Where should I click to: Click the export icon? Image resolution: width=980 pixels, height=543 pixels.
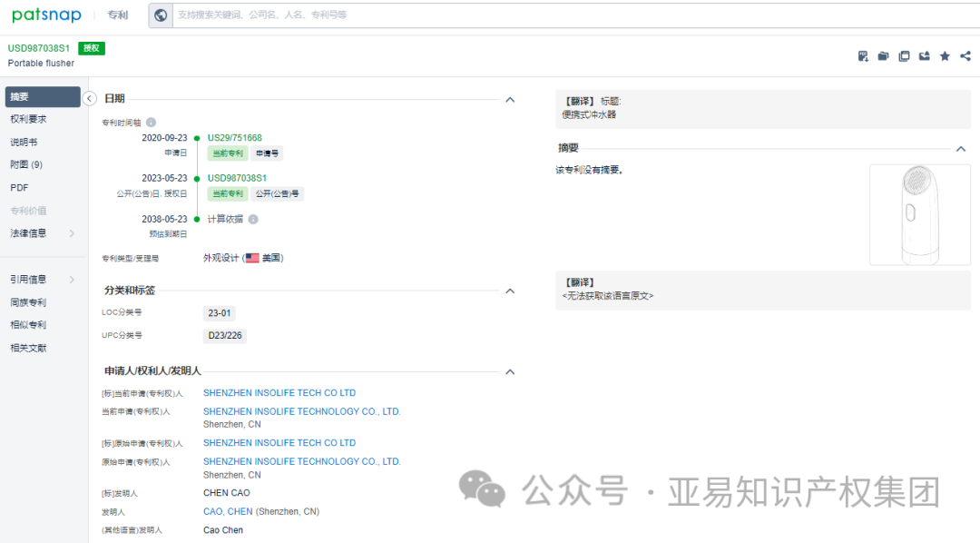[924, 55]
